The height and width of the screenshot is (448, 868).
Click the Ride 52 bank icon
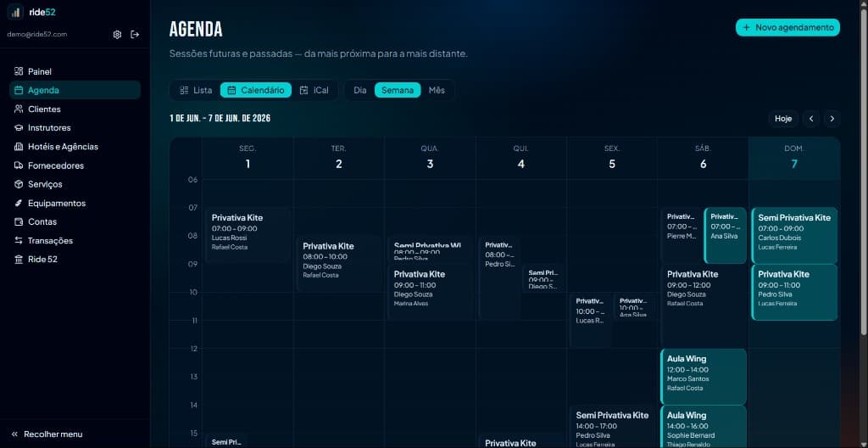[19, 260]
